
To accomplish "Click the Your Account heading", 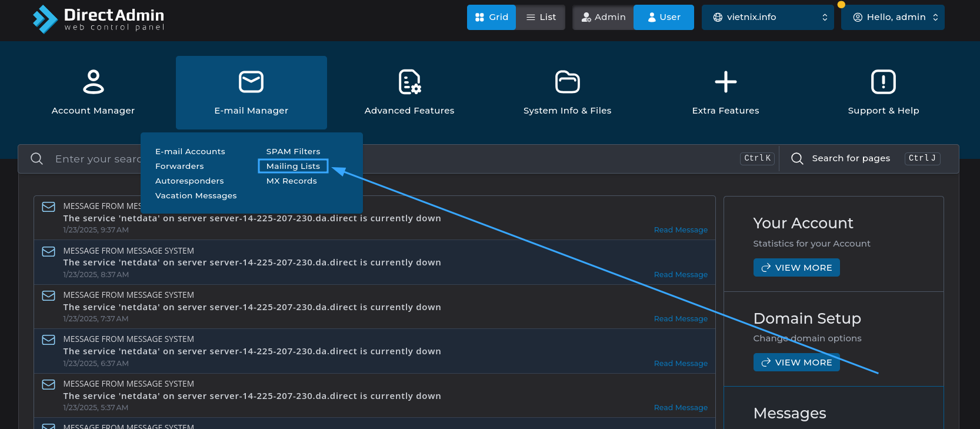I will click(x=803, y=223).
